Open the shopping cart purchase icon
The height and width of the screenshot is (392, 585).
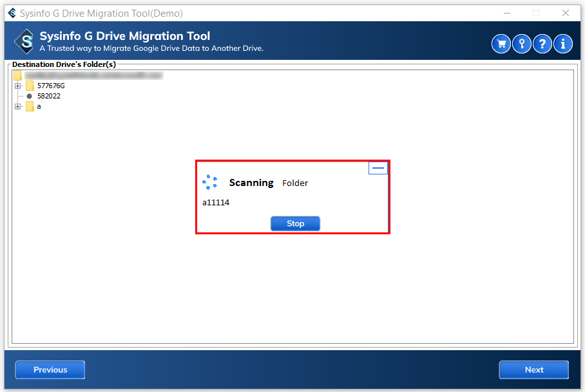pyautogui.click(x=501, y=44)
